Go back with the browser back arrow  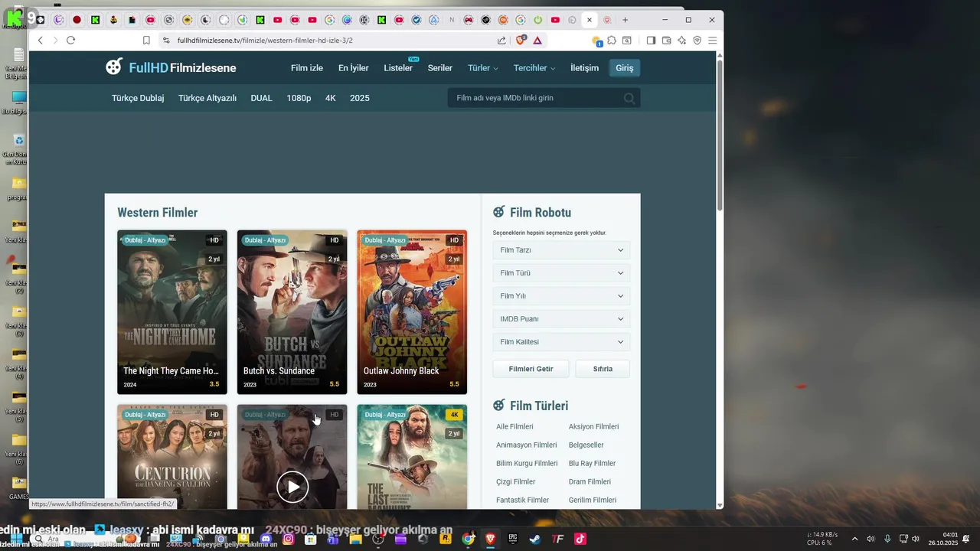coord(41,41)
